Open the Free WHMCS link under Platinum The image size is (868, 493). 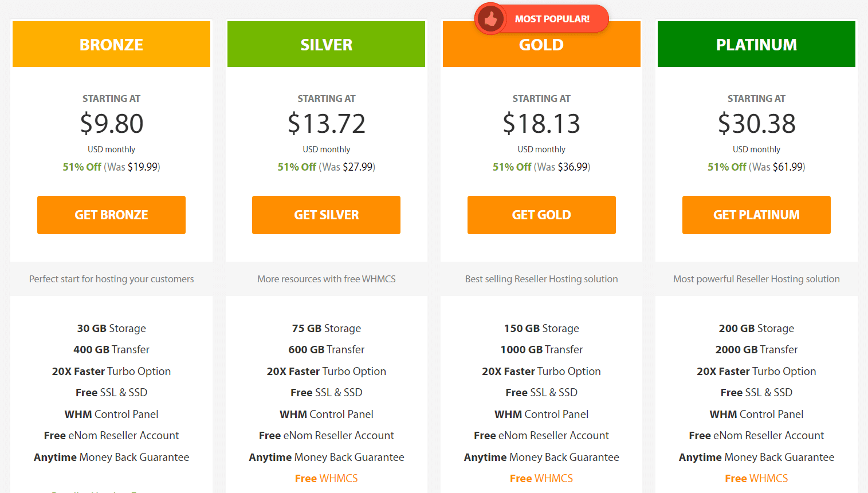(756, 478)
